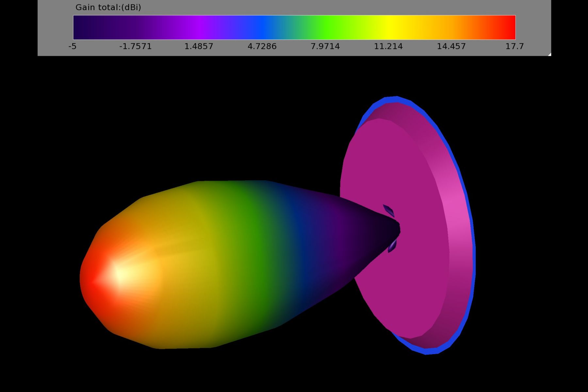
Task: Click the 11.214 scale tick label
Action: point(388,46)
